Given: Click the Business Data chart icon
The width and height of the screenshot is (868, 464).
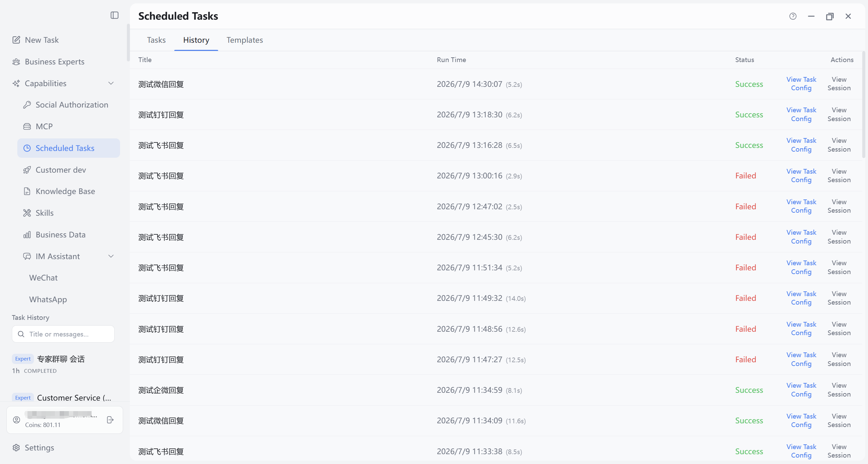Looking at the screenshot, I should coord(27,235).
